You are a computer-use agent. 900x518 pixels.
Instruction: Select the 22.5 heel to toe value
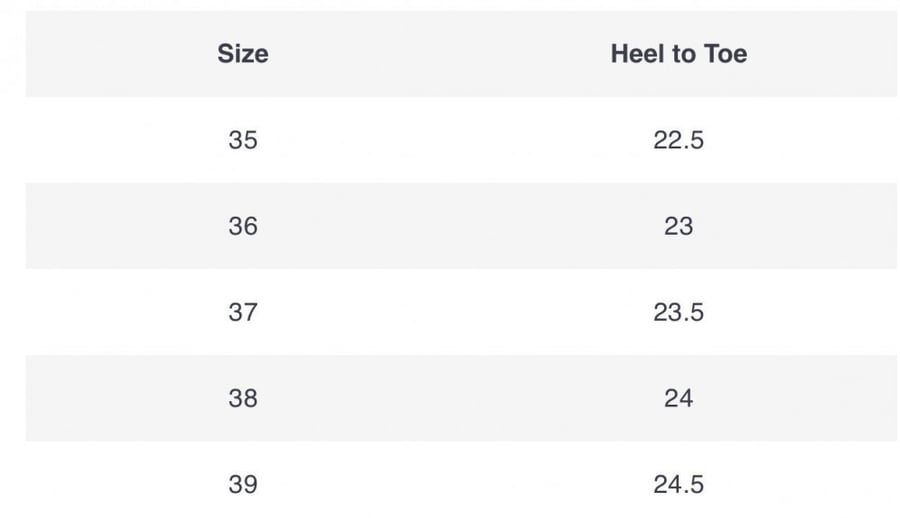[678, 140]
